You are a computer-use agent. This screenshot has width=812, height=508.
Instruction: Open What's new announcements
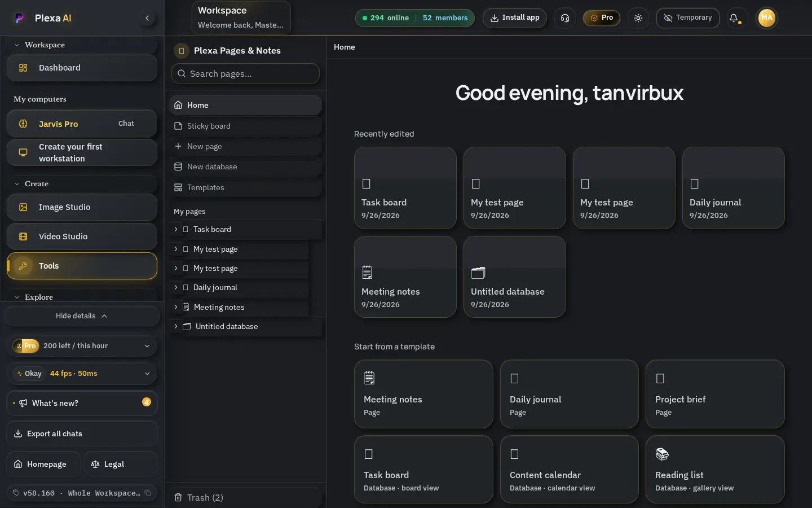point(82,403)
